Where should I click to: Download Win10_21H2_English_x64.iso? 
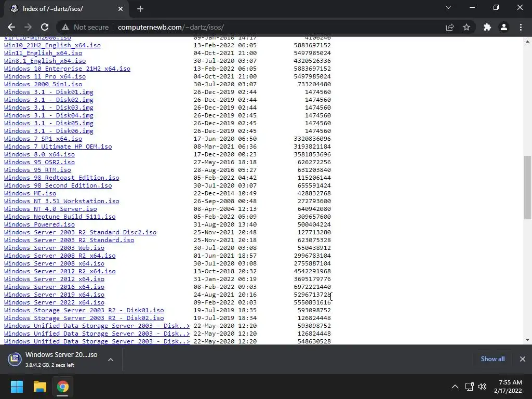coord(52,45)
